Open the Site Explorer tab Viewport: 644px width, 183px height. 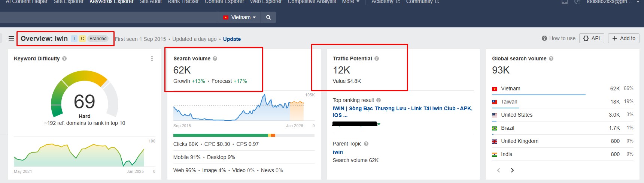point(69,1)
